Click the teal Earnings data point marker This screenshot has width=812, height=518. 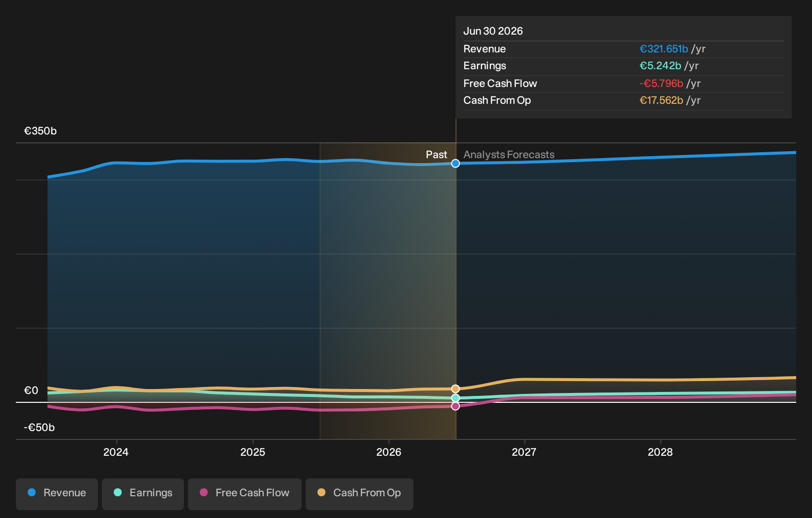455,398
